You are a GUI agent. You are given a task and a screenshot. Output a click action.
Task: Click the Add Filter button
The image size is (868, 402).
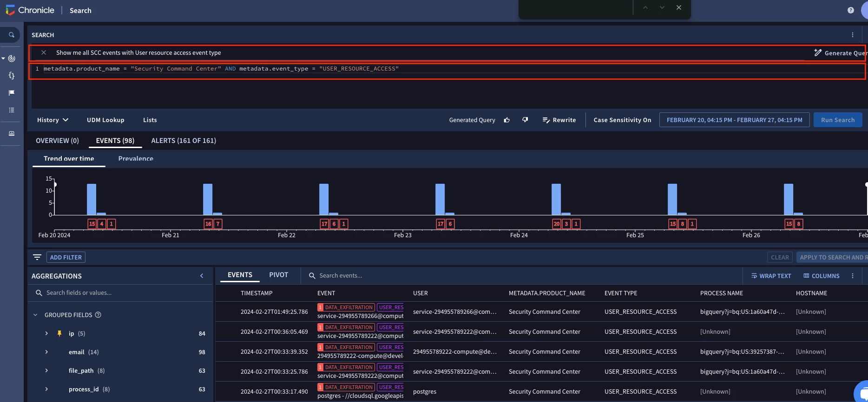[x=66, y=257]
